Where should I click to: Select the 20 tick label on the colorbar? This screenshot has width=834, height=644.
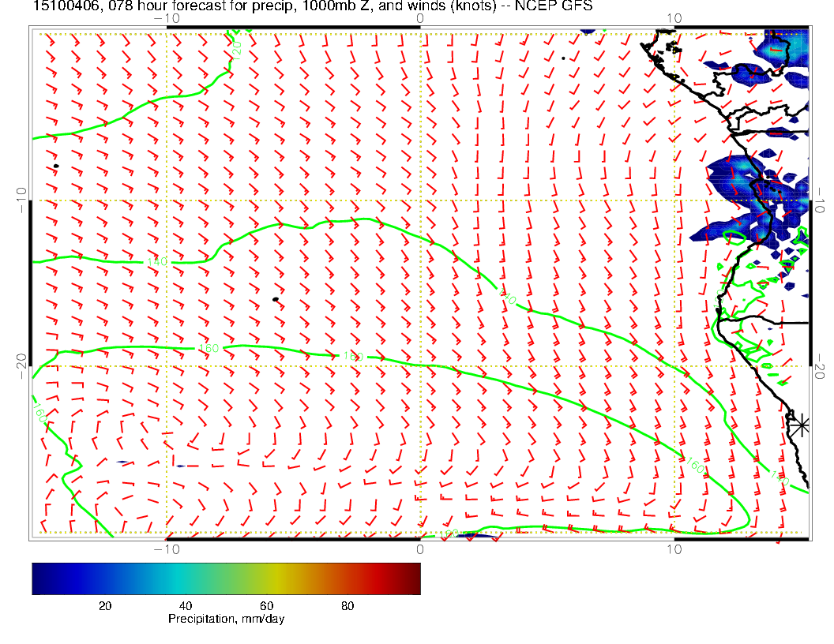click(x=104, y=605)
